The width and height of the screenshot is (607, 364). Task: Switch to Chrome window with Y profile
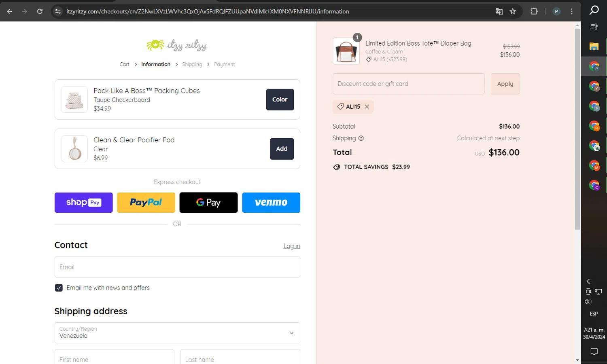point(594,86)
